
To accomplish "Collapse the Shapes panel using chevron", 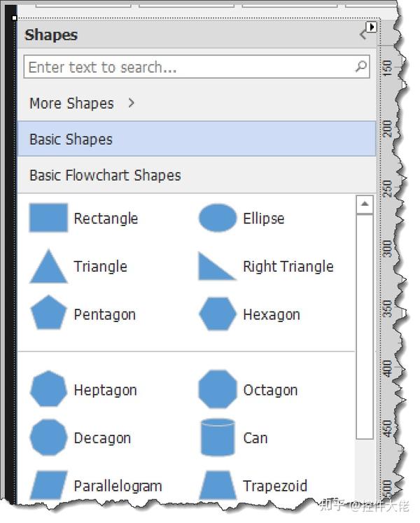I will pyautogui.click(x=363, y=34).
